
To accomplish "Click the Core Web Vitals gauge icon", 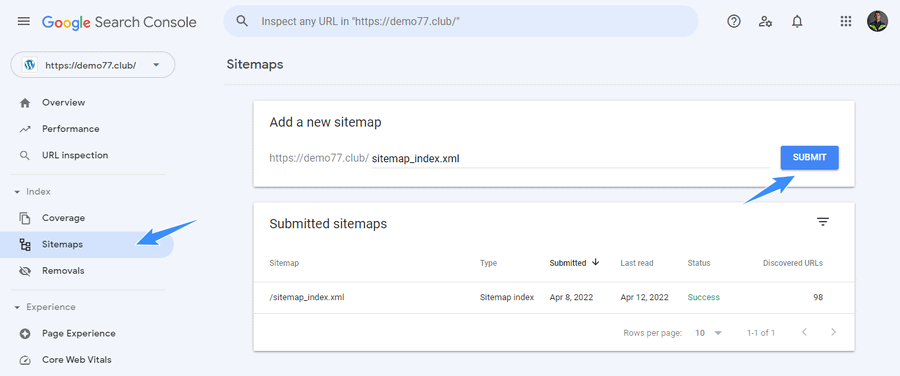I will [x=25, y=361].
